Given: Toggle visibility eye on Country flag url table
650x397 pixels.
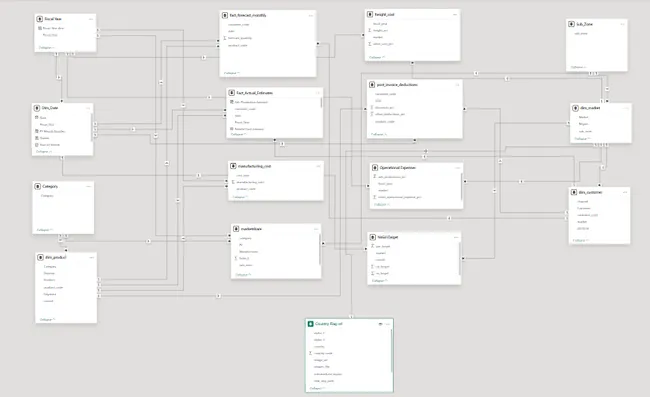Looking at the screenshot, I should point(381,324).
